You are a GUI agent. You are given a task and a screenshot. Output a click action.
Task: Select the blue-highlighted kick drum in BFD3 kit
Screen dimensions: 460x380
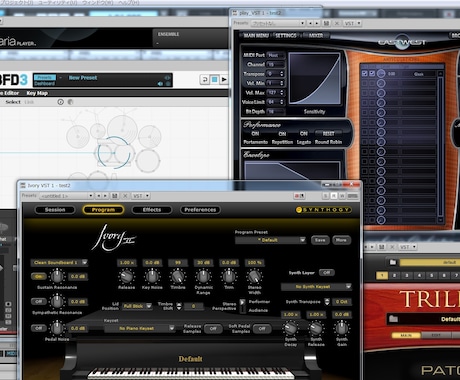[x=114, y=152]
